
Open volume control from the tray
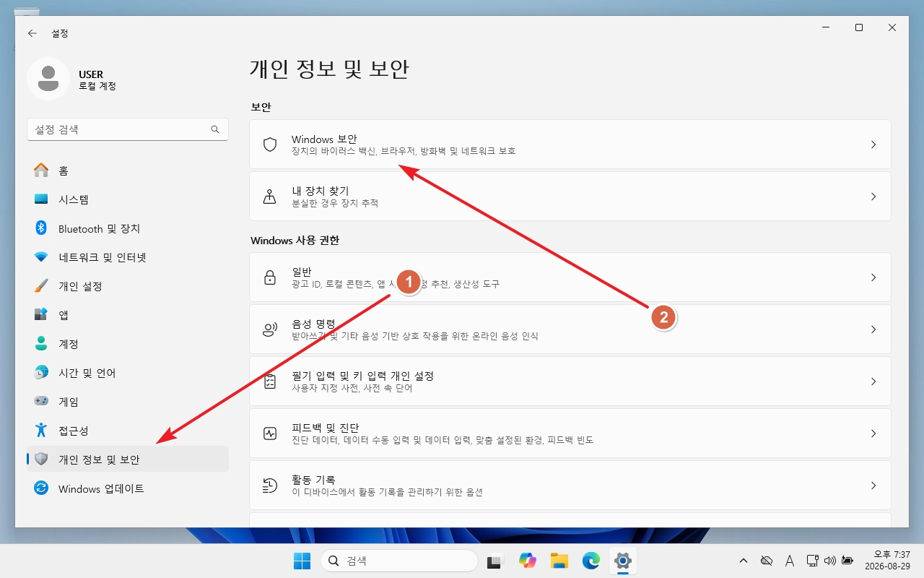click(x=829, y=561)
